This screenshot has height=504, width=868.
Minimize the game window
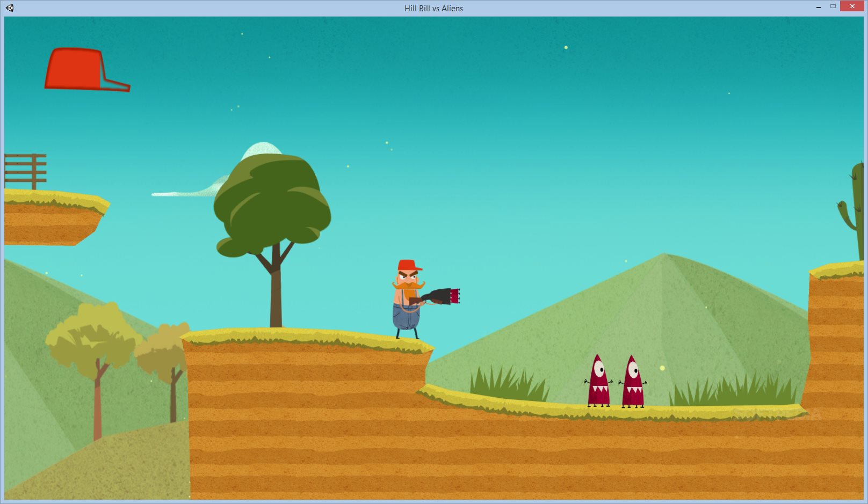[x=819, y=7]
